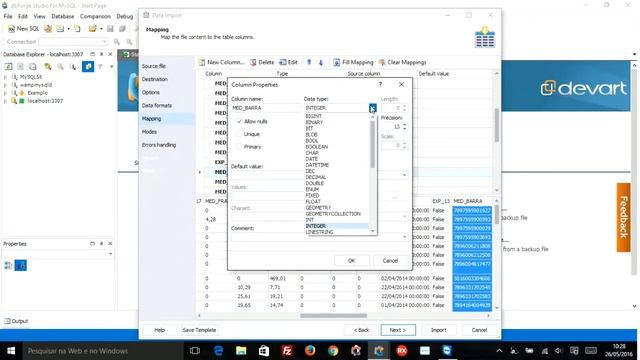Expand the wampmysqld connection node
The image size is (640, 360).
pyautogui.click(x=5, y=85)
